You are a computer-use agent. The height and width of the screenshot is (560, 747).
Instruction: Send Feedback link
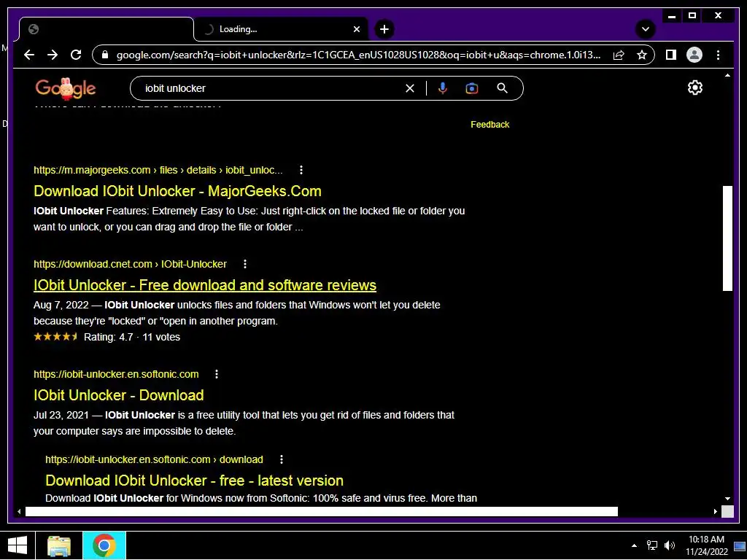pos(489,124)
